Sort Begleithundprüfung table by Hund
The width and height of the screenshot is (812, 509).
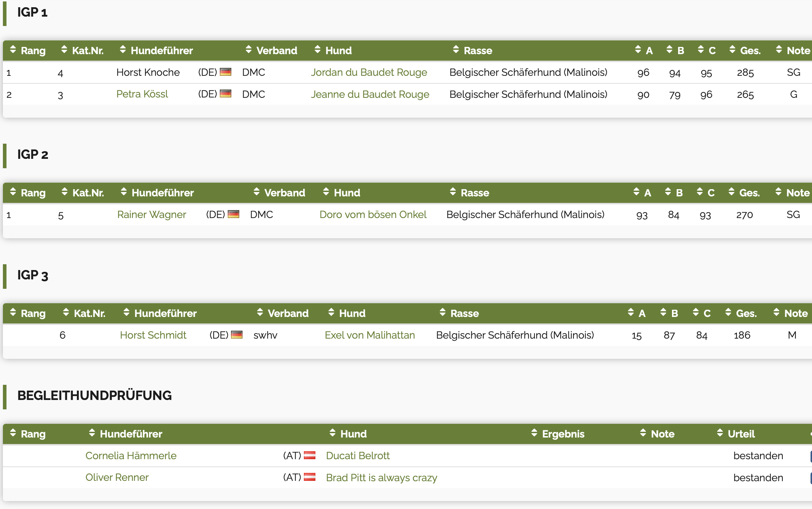tap(348, 434)
